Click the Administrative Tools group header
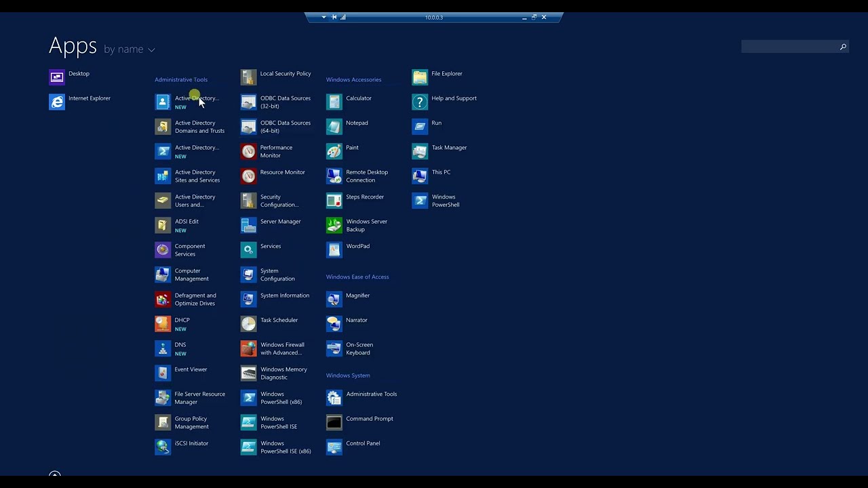Viewport: 868px width, 488px height. click(181, 79)
